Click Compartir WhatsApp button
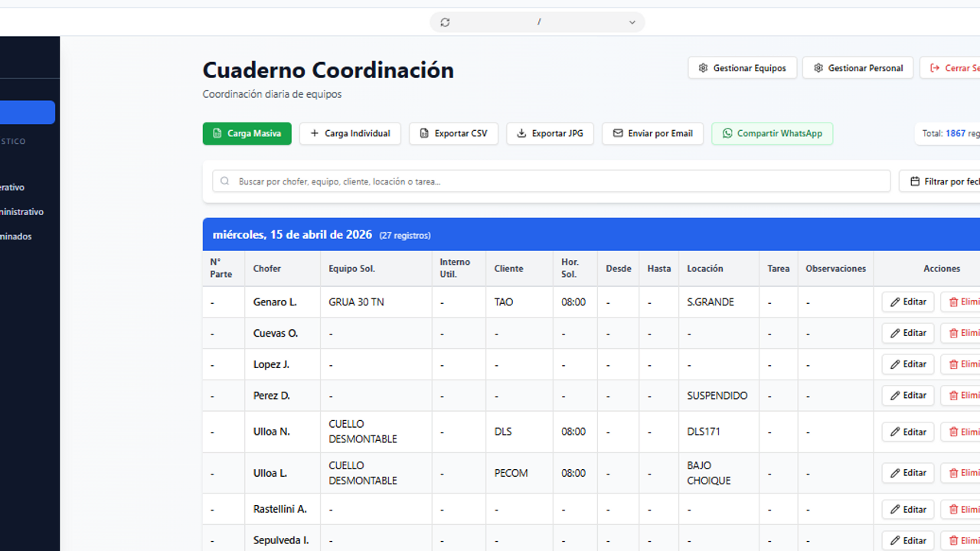The width and height of the screenshot is (980, 551). 772,133
